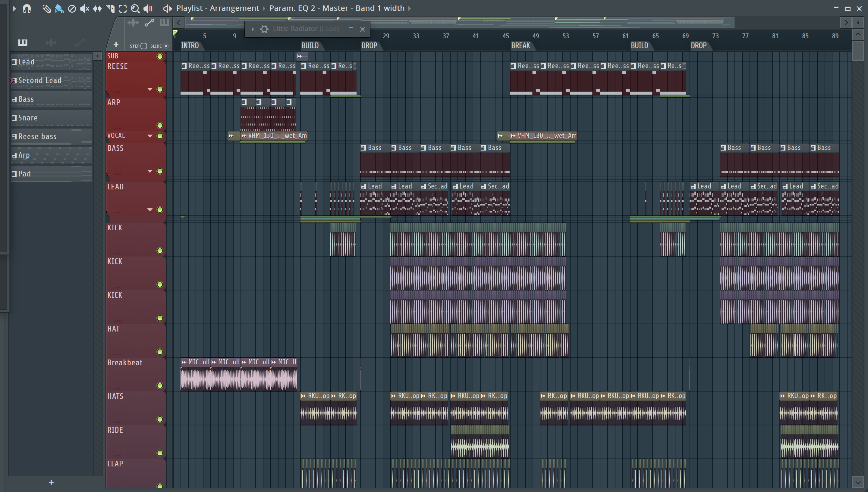
Task: Toggle the magnet snap tool
Action: point(27,8)
